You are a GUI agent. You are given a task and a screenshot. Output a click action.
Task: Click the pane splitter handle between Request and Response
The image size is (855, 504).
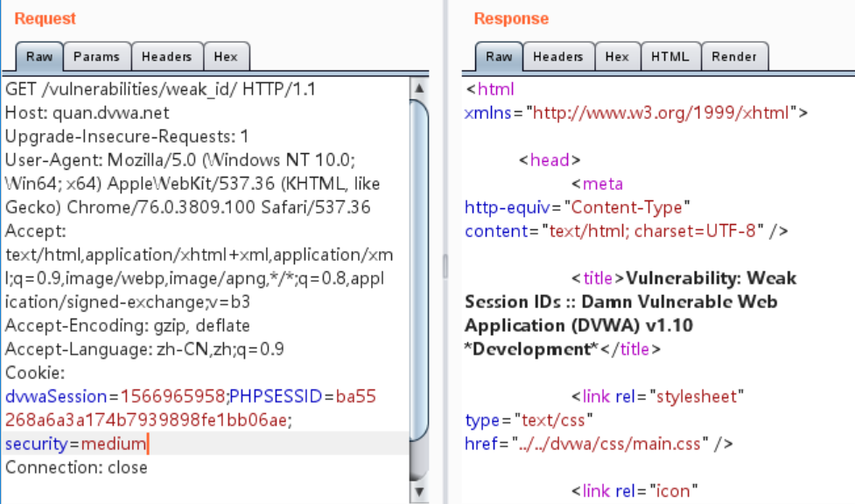click(x=445, y=267)
